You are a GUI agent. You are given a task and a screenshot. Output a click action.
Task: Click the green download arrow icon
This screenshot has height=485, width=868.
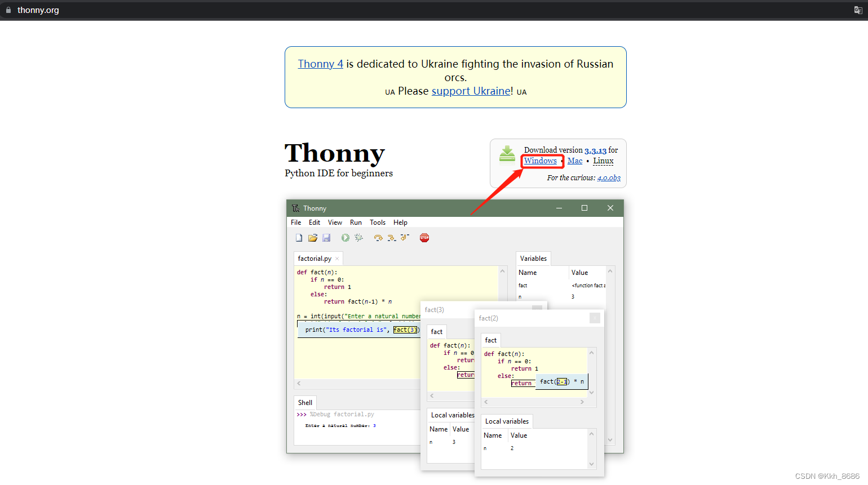507,154
